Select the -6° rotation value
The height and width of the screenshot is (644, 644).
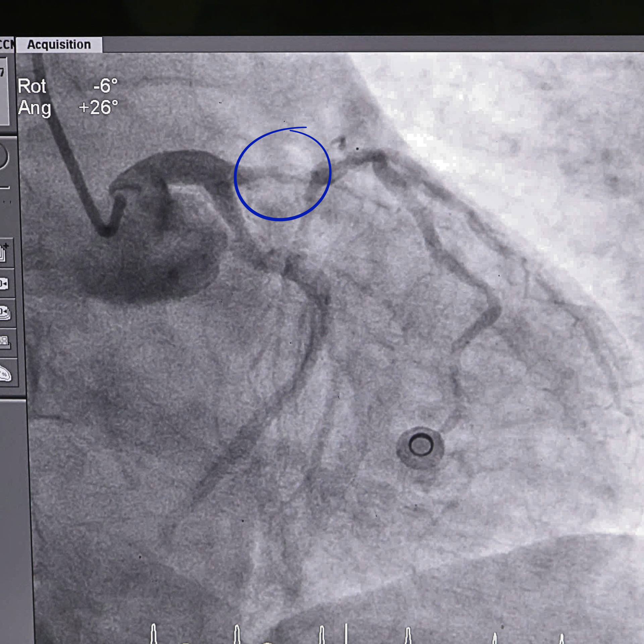tap(105, 86)
